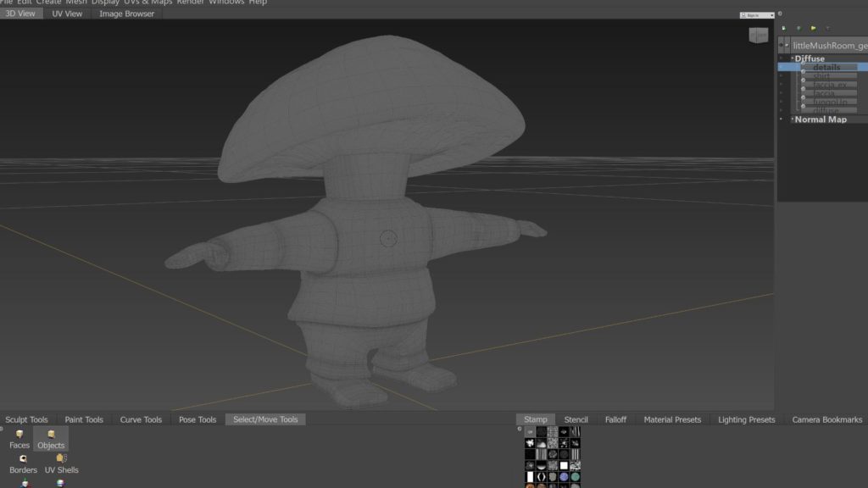The image size is (868, 488).
Task: Pick the white splatter stamp
Action: (x=530, y=443)
